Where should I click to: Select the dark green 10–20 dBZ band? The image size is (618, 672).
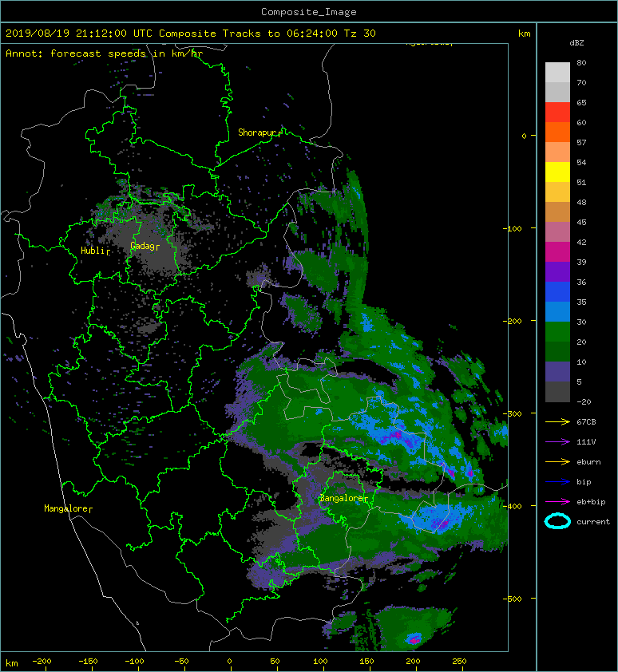(557, 351)
